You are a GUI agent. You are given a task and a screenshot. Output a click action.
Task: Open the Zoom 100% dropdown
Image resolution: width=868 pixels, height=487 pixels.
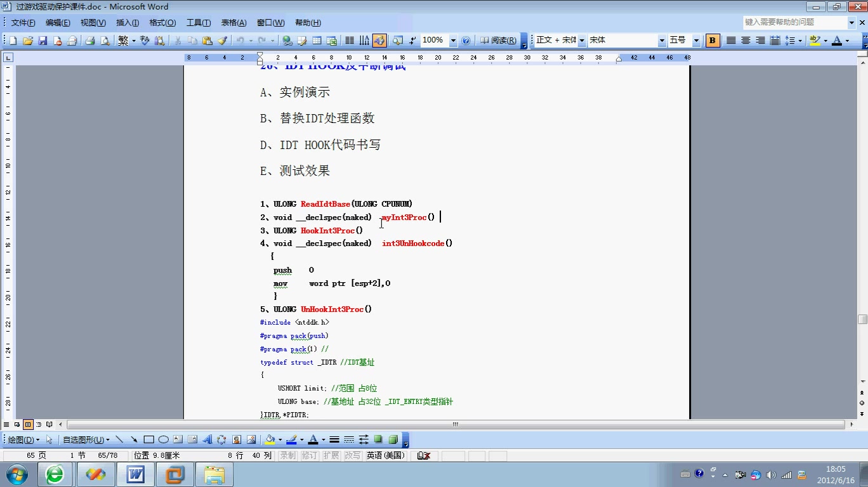pos(453,41)
